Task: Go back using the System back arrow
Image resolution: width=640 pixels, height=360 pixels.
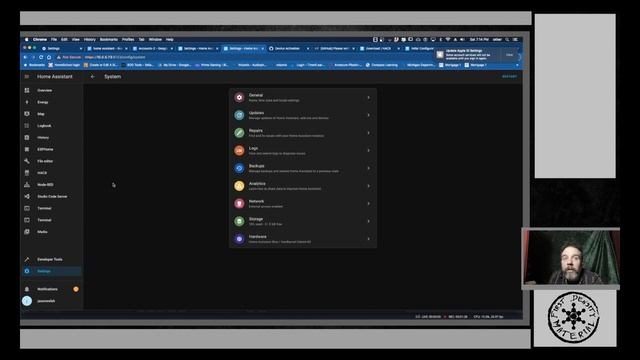Action: pyautogui.click(x=93, y=76)
